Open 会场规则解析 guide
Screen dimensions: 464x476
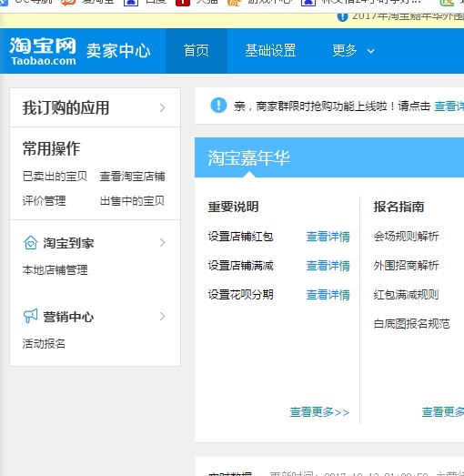(406, 236)
